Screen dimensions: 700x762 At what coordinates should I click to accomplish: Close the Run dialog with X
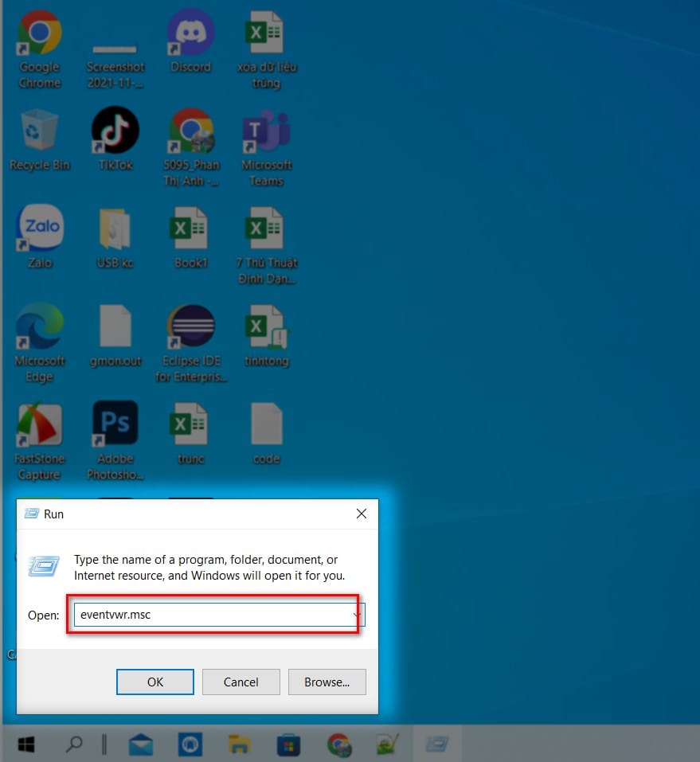coord(362,514)
